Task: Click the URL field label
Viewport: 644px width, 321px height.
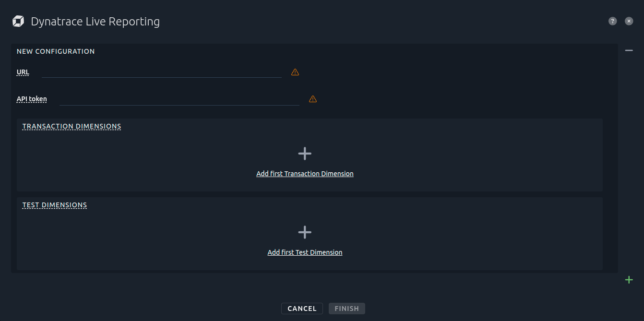Action: pos(23,72)
